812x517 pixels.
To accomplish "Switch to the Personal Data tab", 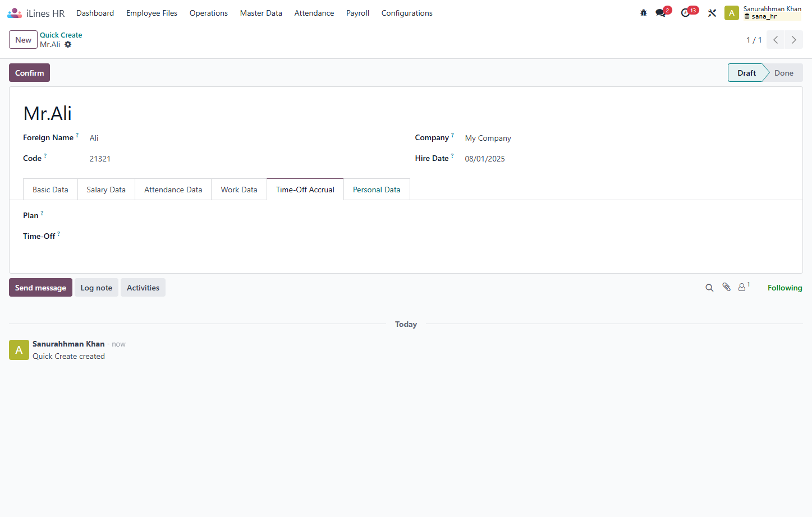I will tap(377, 190).
